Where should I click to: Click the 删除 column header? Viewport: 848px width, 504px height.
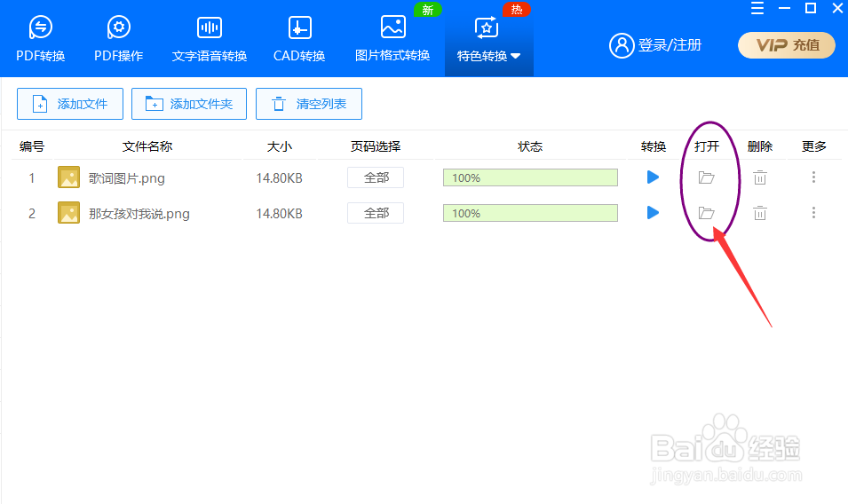click(760, 146)
